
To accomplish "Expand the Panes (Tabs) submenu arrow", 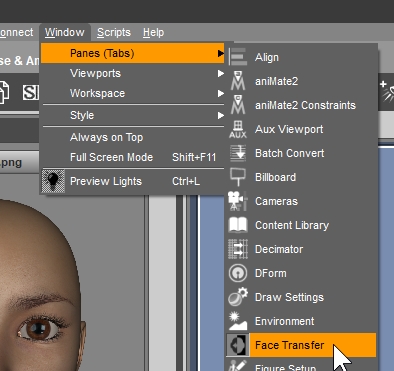I will pyautogui.click(x=221, y=53).
